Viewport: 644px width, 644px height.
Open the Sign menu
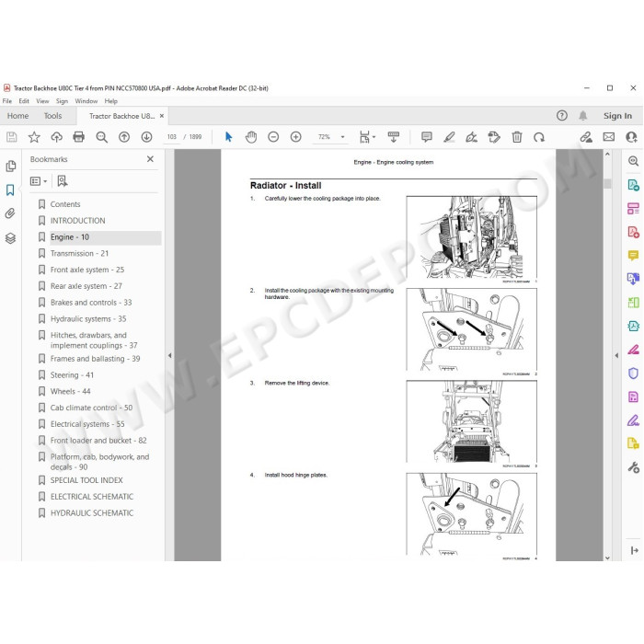click(62, 101)
